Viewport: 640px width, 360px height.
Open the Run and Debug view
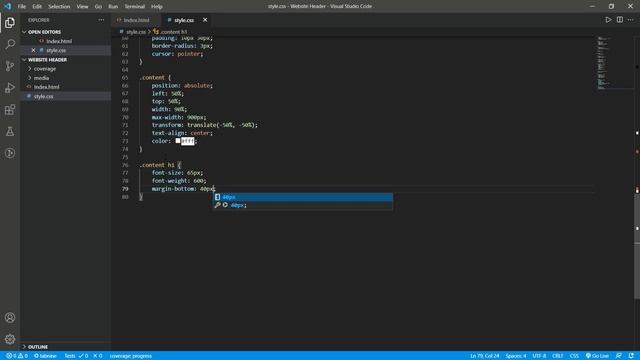click(x=10, y=88)
